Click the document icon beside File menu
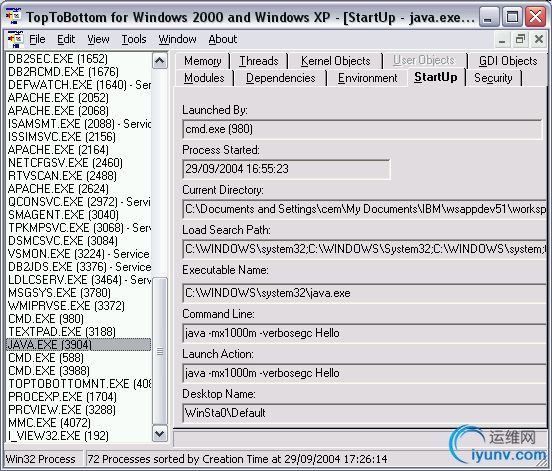 pos(15,39)
